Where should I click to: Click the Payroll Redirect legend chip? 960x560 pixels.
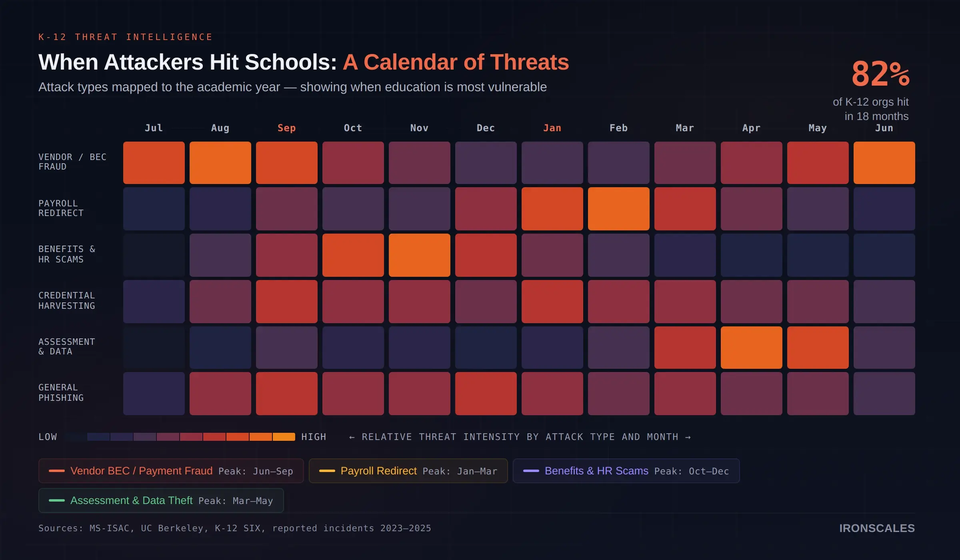click(408, 471)
